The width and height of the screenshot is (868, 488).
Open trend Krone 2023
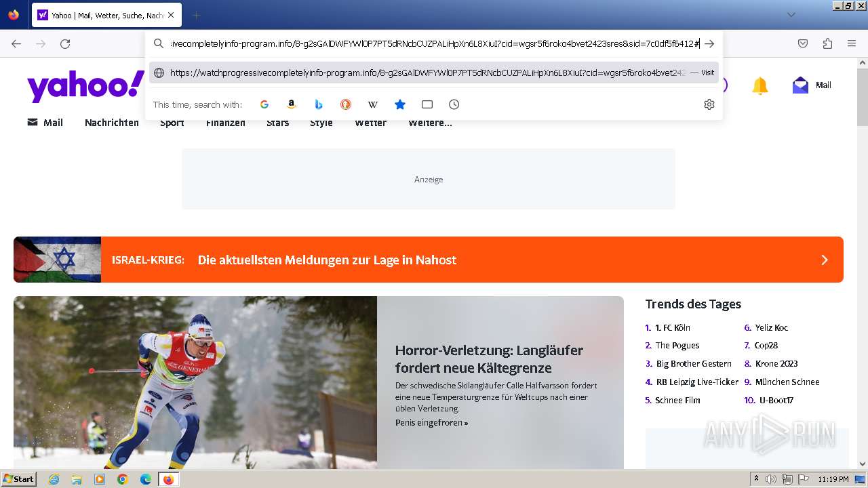tap(776, 364)
